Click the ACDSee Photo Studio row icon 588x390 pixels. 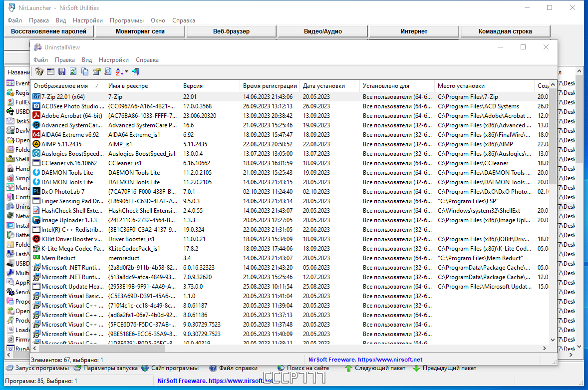pos(36,106)
